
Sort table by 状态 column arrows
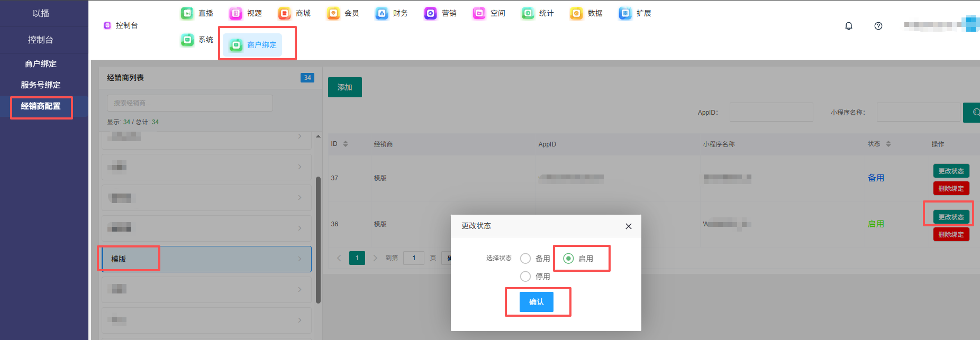[888, 144]
